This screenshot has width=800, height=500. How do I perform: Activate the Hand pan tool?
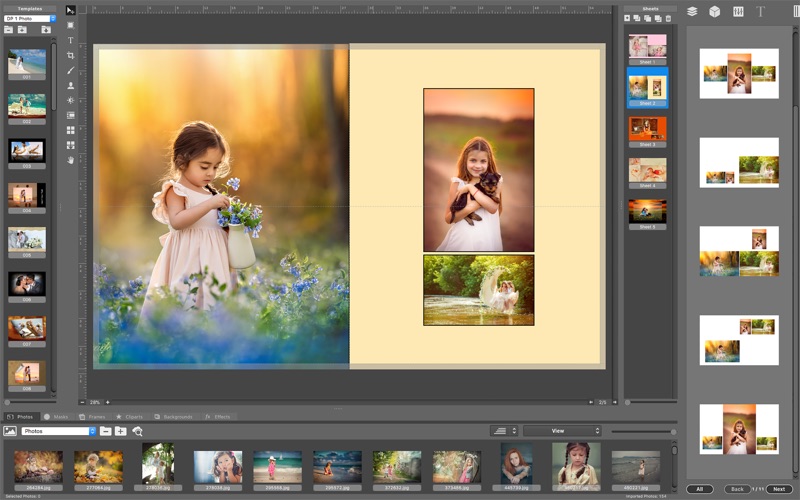(x=70, y=159)
